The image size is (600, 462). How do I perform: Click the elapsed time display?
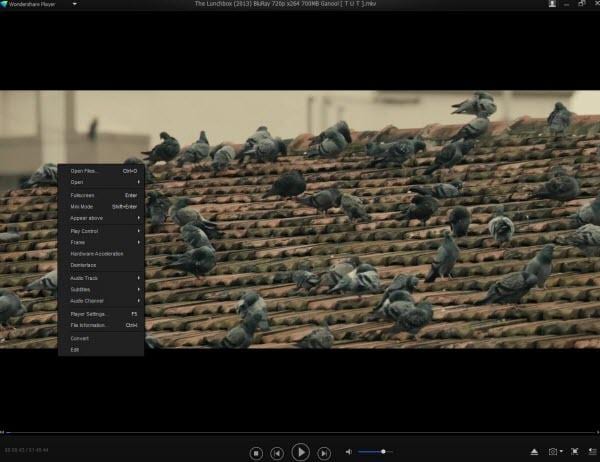[26, 451]
